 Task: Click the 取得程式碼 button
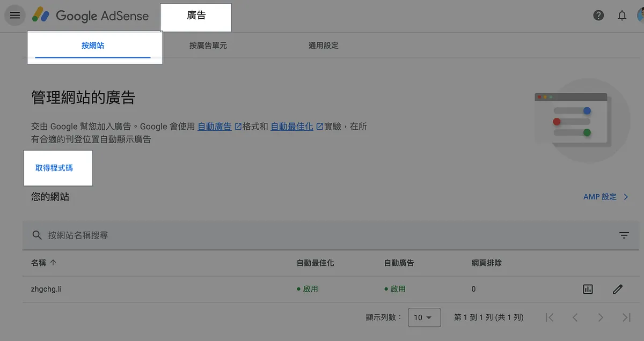(x=54, y=168)
